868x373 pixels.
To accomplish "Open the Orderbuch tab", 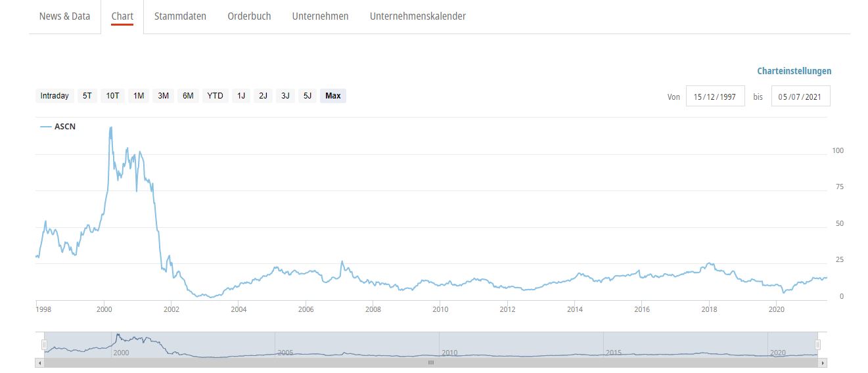I will (249, 16).
